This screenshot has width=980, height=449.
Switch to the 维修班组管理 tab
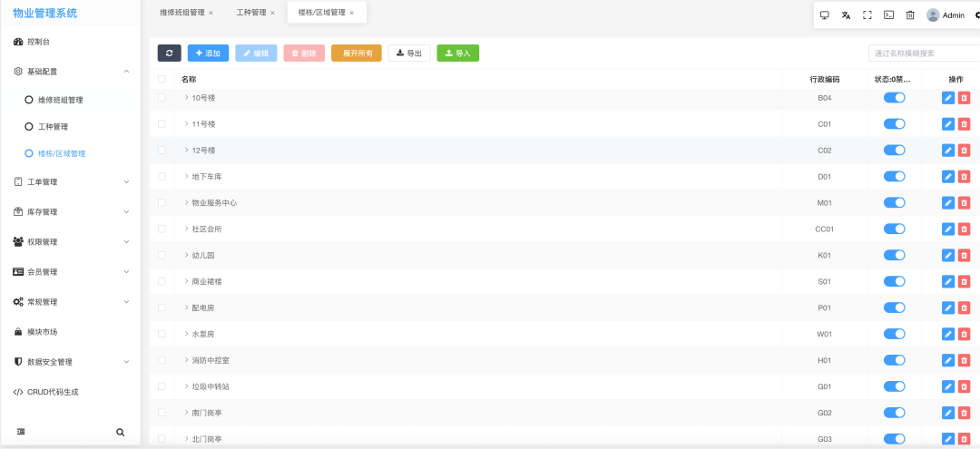coord(181,13)
